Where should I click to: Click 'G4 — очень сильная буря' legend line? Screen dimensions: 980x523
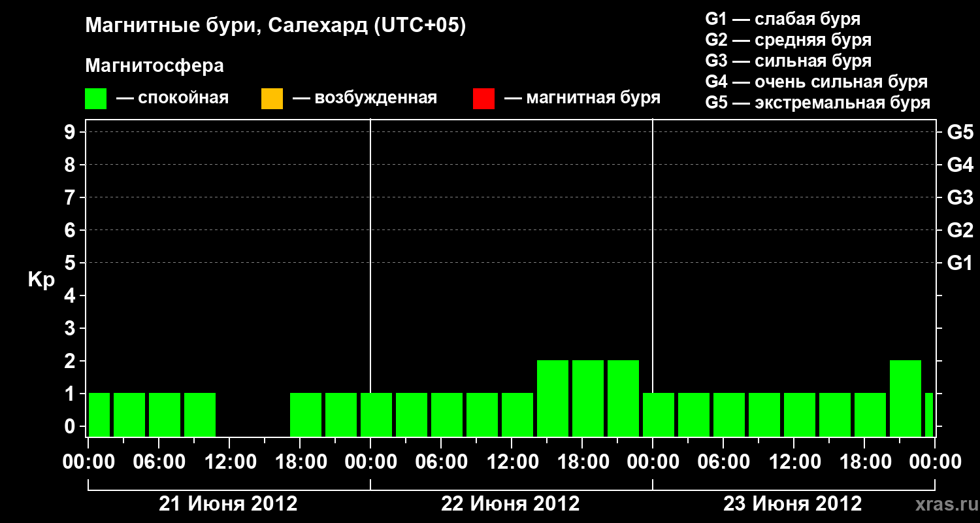pos(816,82)
